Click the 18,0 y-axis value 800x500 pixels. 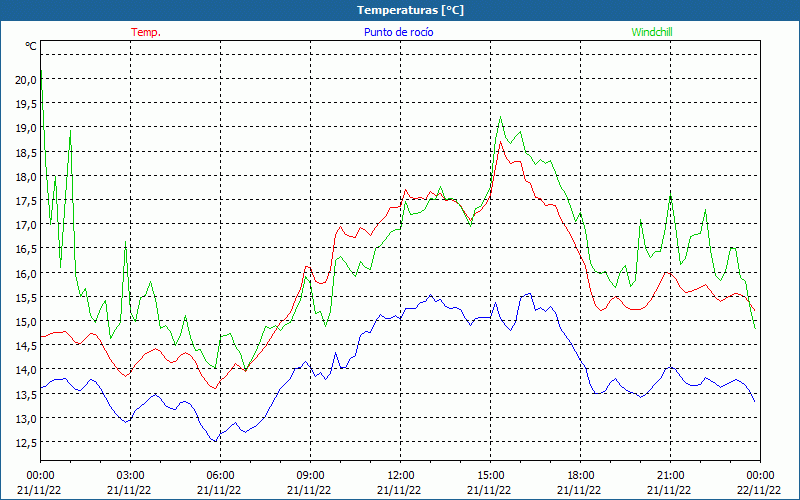(27, 177)
